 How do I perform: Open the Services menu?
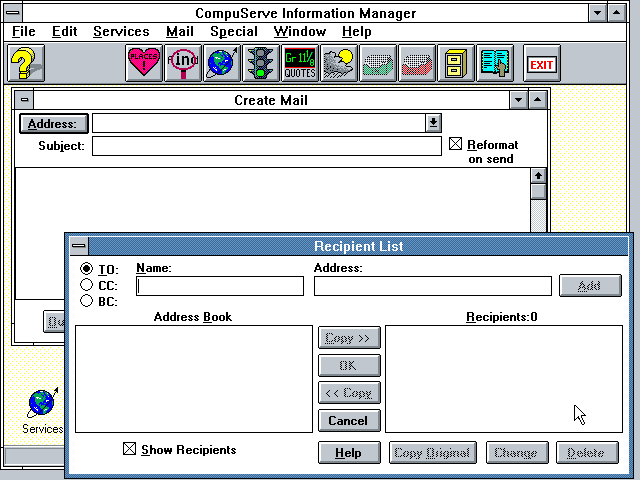(x=121, y=31)
